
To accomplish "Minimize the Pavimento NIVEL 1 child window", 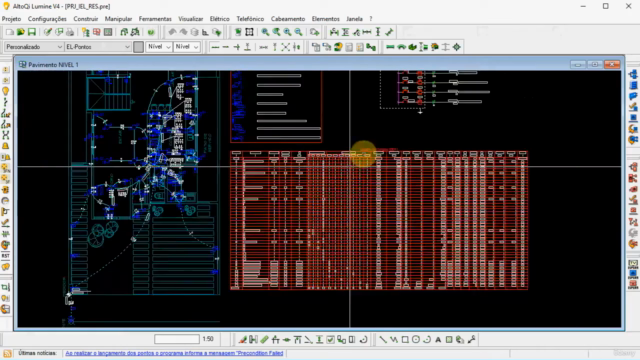I will click(x=578, y=64).
